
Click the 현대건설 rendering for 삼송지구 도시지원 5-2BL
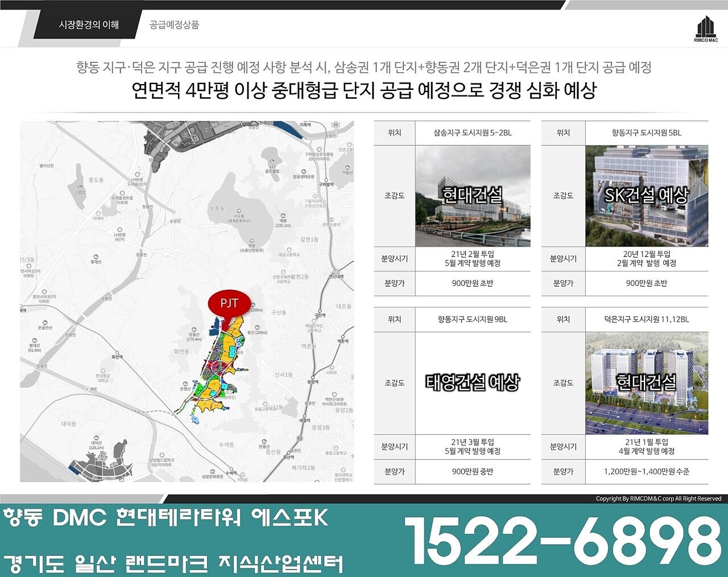click(473, 196)
